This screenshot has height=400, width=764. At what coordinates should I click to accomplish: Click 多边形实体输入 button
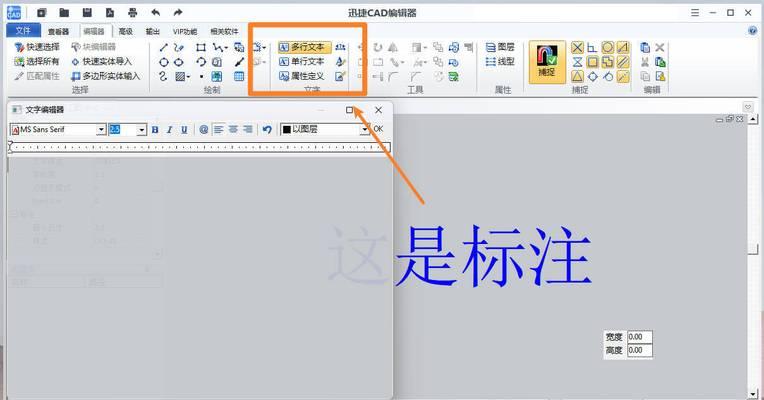point(106,76)
